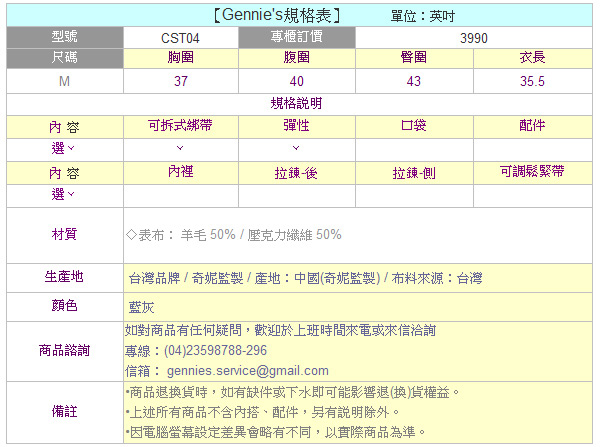Image resolution: width=600 pixels, height=447 pixels.
Task: Select the color value 藍灰
Action: pos(142,307)
